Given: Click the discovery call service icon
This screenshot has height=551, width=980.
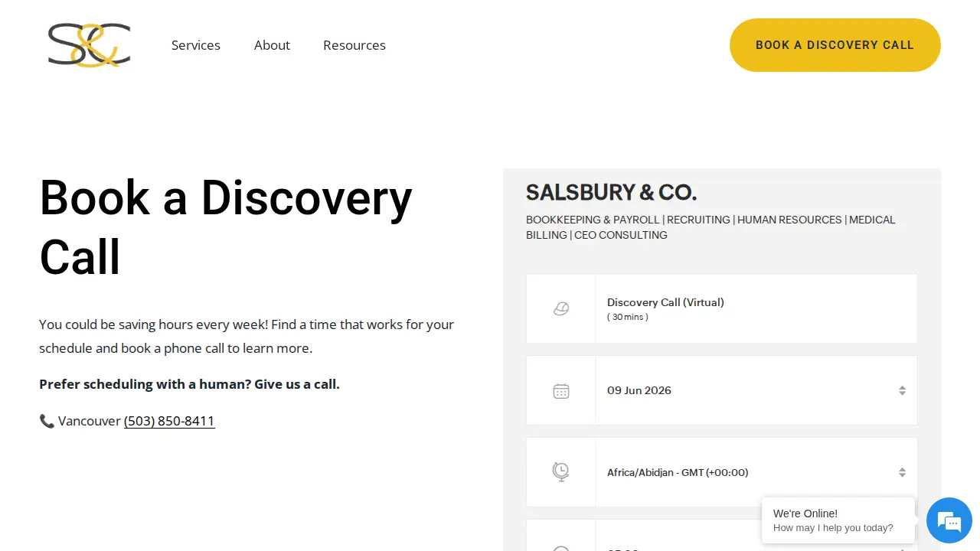Looking at the screenshot, I should (561, 308).
